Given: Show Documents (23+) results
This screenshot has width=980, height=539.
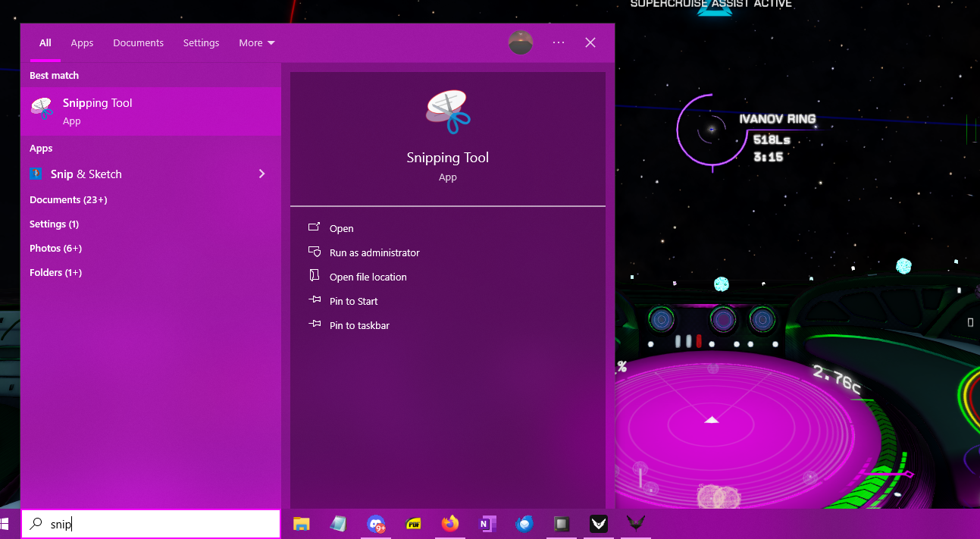Looking at the screenshot, I should tap(68, 199).
